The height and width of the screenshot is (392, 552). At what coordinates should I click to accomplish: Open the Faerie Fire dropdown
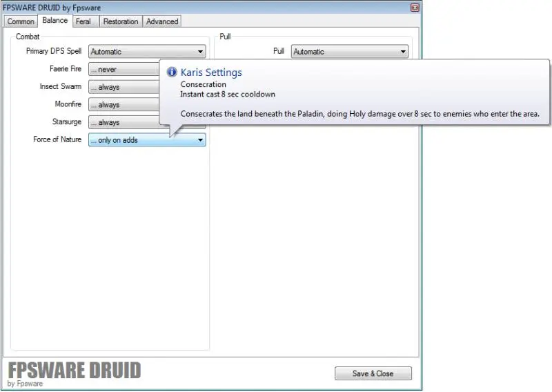click(124, 70)
